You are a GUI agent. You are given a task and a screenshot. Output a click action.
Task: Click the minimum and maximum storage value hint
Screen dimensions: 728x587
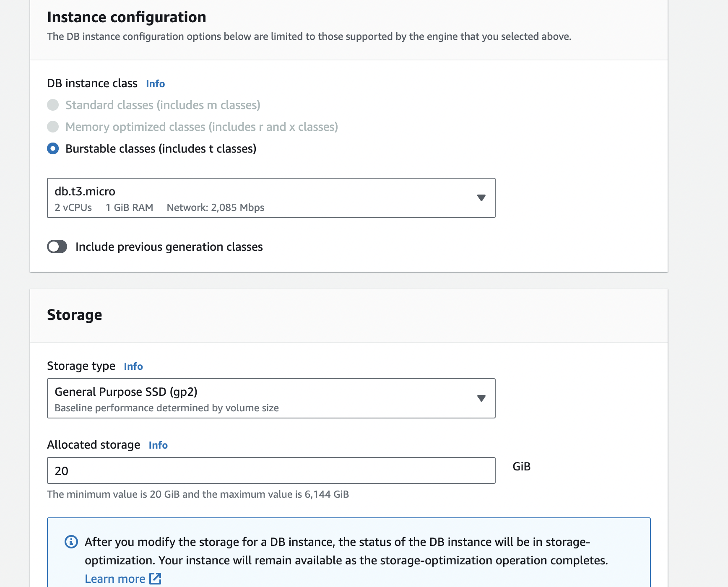pos(198,494)
